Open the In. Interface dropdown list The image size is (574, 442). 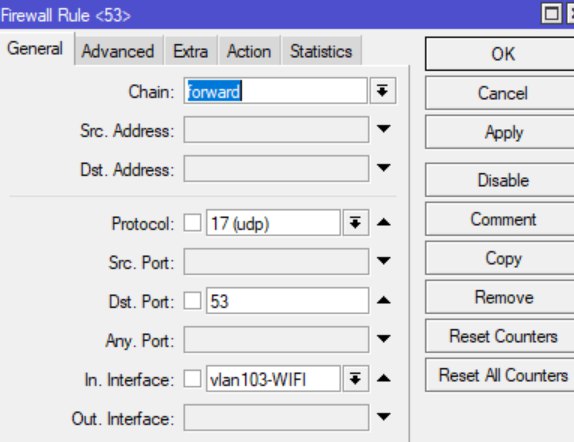tap(355, 378)
